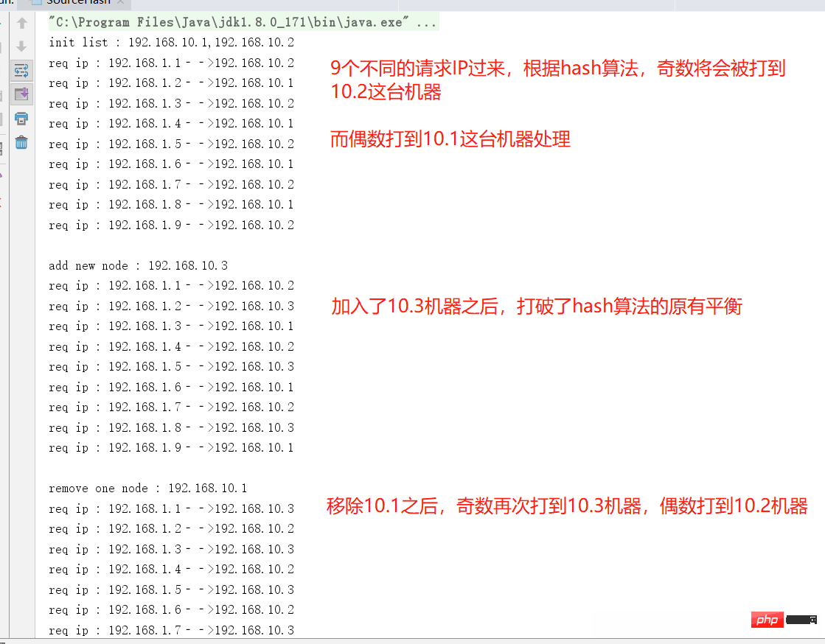825x644 pixels.
Task: Click the line 'req ip : 192.168.1.3 -->192.168.10.2'
Action: (172, 104)
